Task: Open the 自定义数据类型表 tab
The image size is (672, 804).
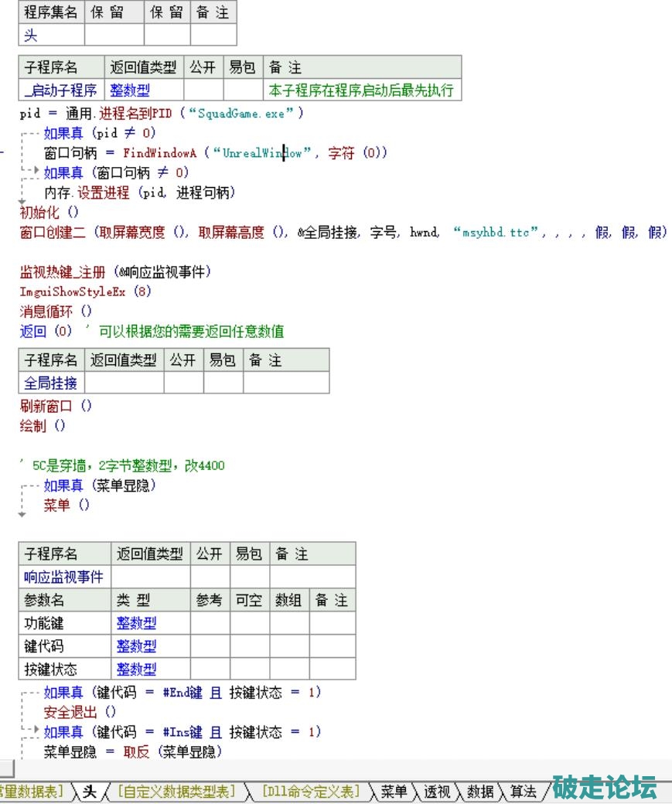Action: pyautogui.click(x=176, y=791)
